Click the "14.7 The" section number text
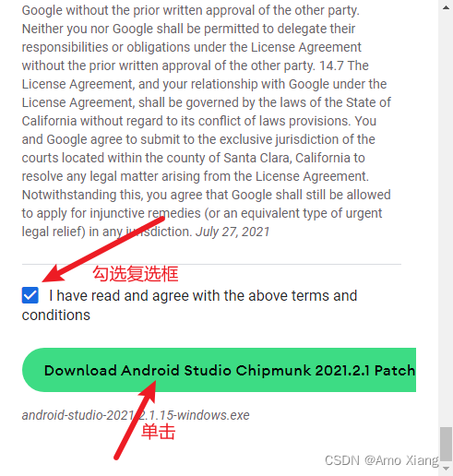The image size is (453, 476). [x=344, y=65]
